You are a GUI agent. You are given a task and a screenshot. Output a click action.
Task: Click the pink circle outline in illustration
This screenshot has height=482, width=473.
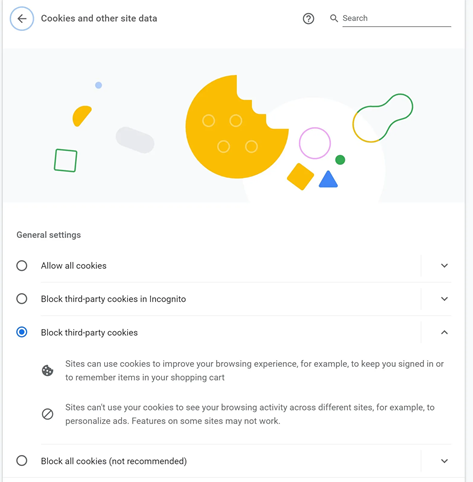[315, 143]
